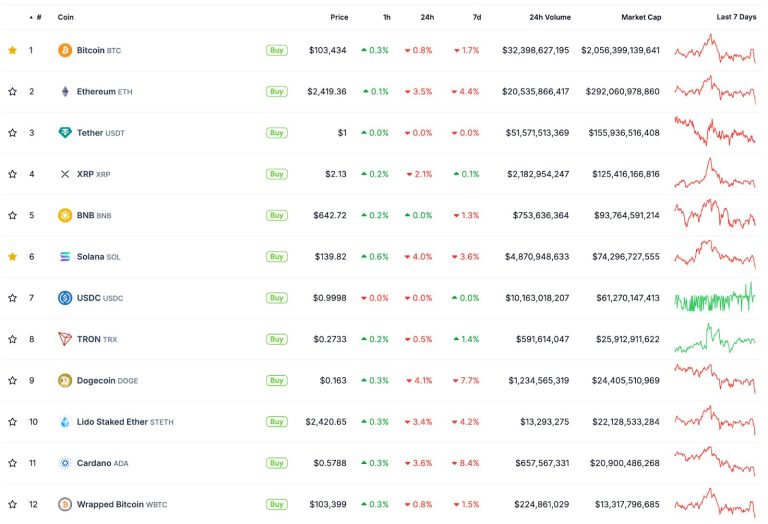The height and width of the screenshot is (524, 768).
Task: Toggle the USDC favorite star
Action: click(13, 298)
